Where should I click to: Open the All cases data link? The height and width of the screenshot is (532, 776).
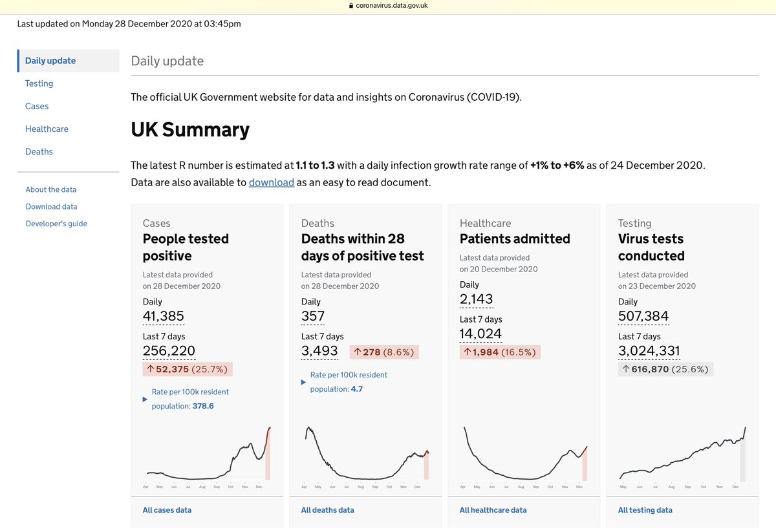[167, 510]
